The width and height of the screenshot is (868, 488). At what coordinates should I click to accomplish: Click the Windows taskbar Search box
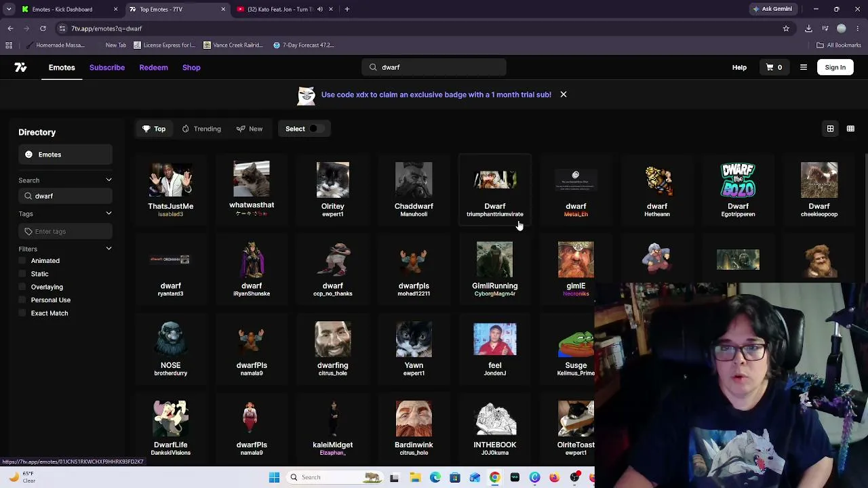tap(334, 477)
